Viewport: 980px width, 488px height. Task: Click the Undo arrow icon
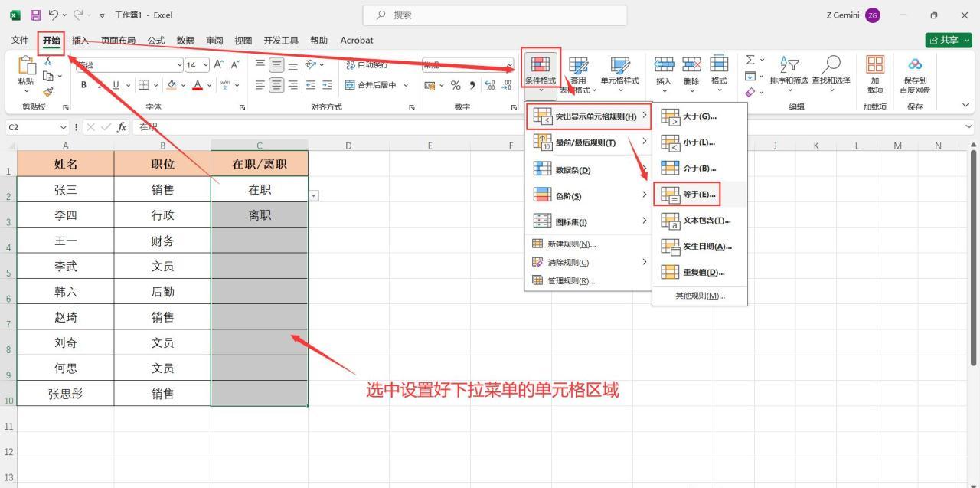click(x=53, y=15)
